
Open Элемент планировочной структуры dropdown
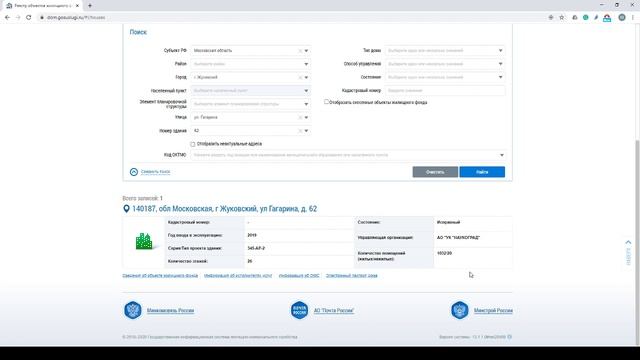tap(306, 104)
